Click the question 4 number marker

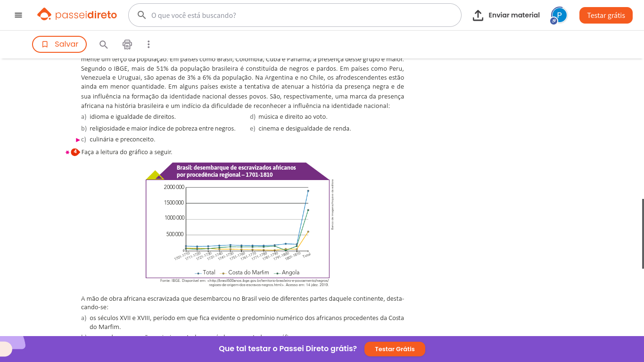[74, 152]
